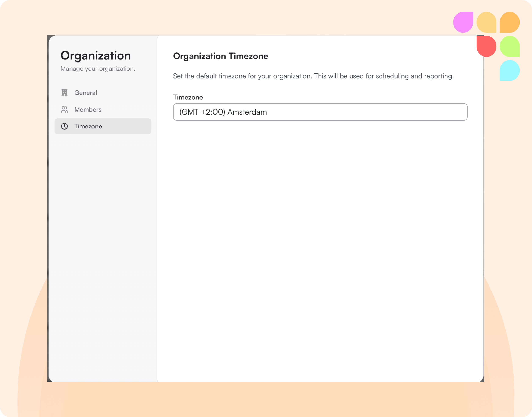Viewport: 532px width, 417px height.
Task: Click the pale yellow petal shape
Action: 486,22
